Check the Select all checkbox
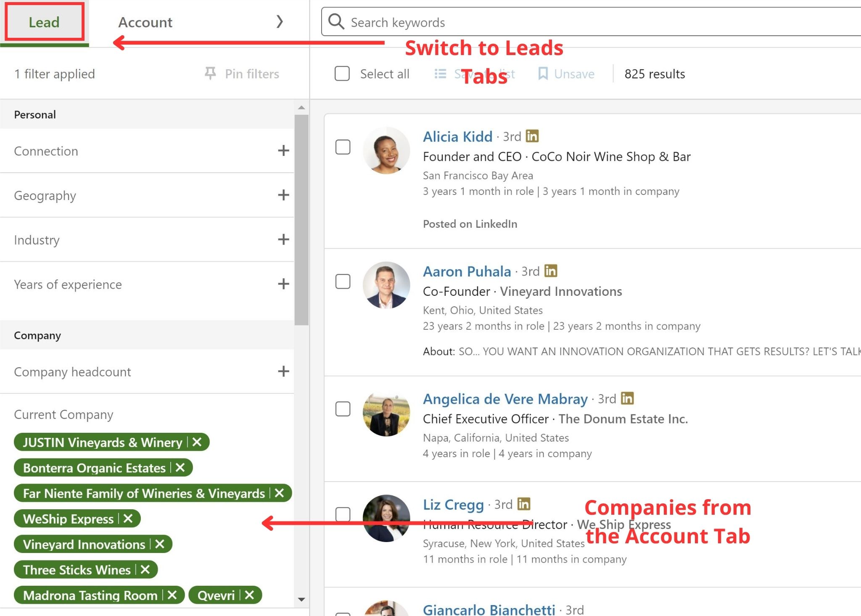The width and height of the screenshot is (861, 616). [x=342, y=74]
